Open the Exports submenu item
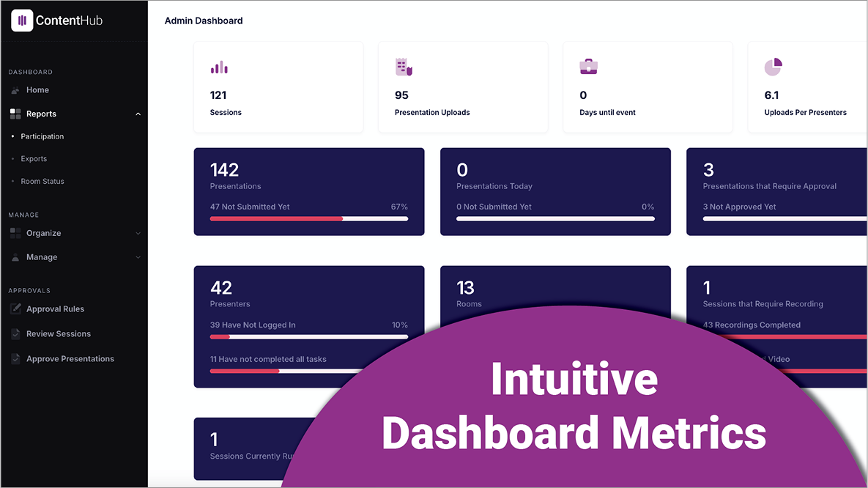868x488 pixels. (34, 159)
